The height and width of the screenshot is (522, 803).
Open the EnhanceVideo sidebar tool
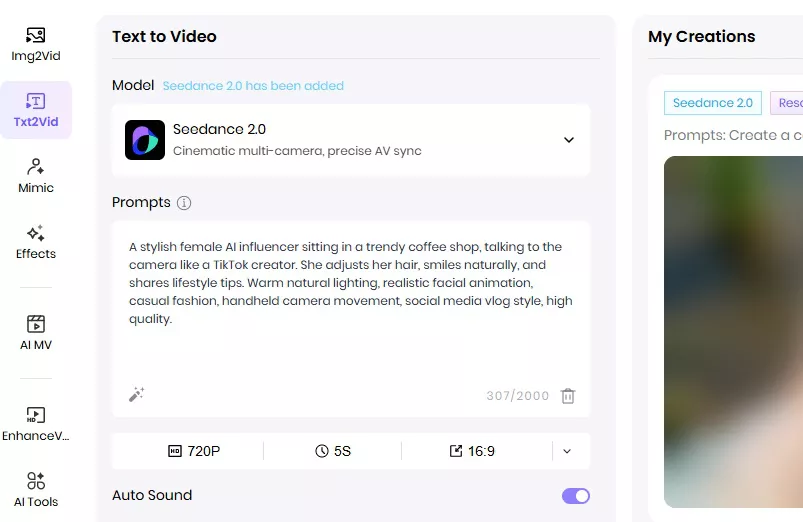(36, 424)
